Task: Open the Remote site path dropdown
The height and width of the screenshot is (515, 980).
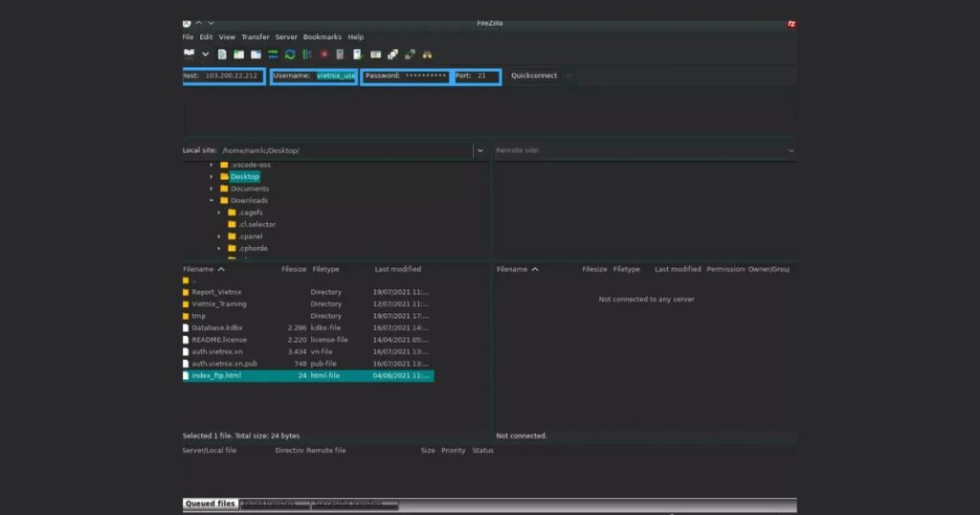Action: [x=791, y=150]
